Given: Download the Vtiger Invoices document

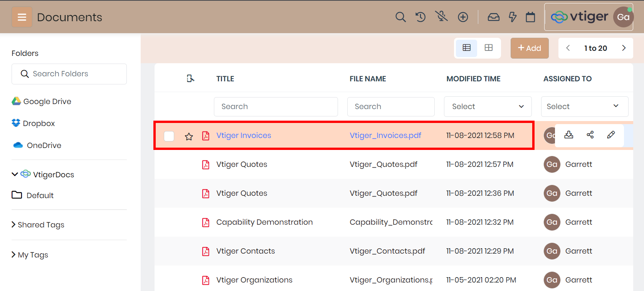Looking at the screenshot, I should (x=569, y=135).
